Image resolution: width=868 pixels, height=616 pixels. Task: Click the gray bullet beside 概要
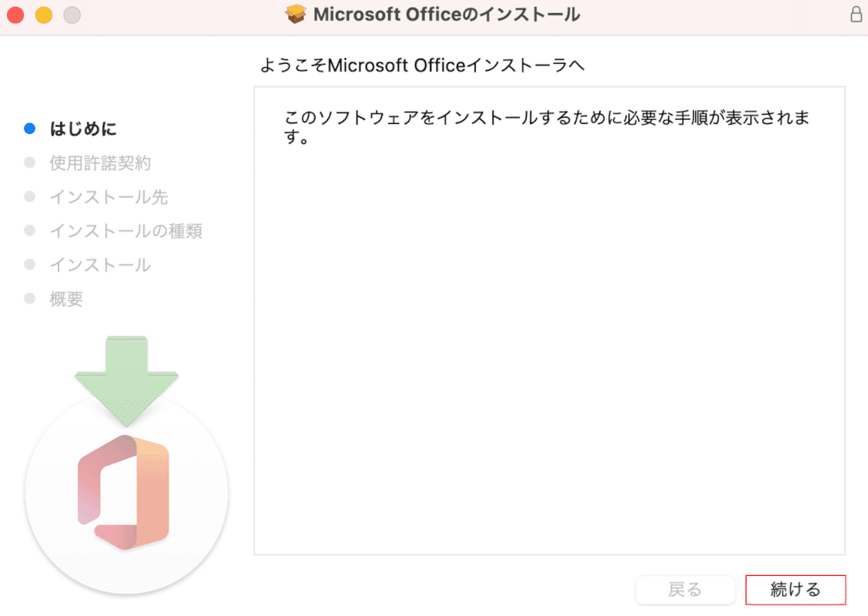click(30, 298)
